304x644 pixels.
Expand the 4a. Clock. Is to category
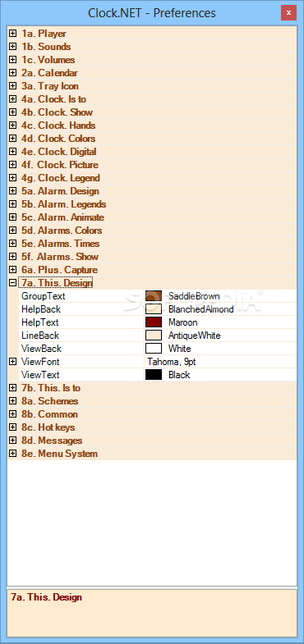pos(13,99)
